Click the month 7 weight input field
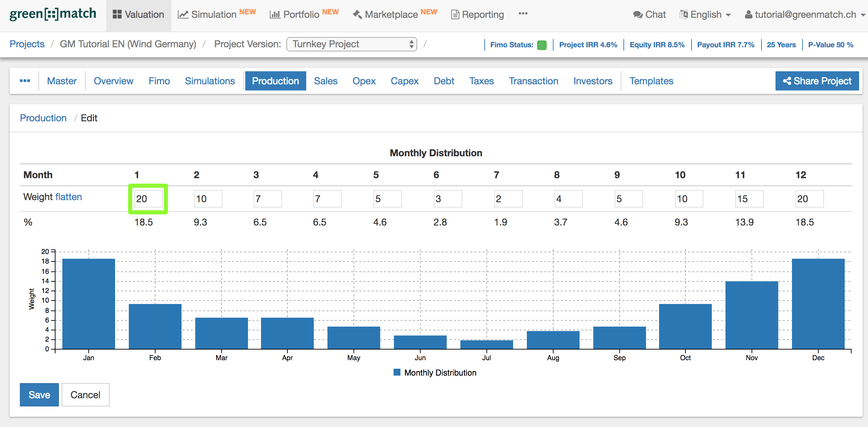Screen dimensions: 868x427 coord(508,199)
